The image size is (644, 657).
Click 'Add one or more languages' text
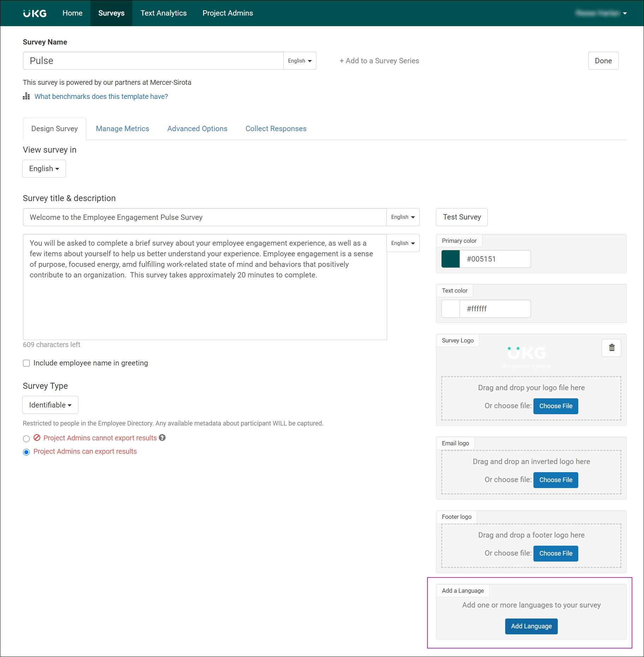point(531,605)
